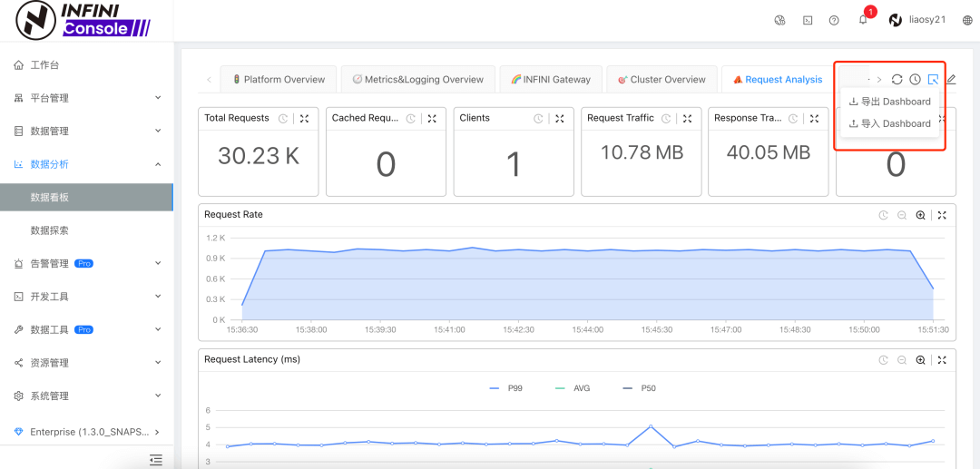Screen dimensions: 980x469
Task: Maximize the Clients widget
Action: click(x=559, y=118)
